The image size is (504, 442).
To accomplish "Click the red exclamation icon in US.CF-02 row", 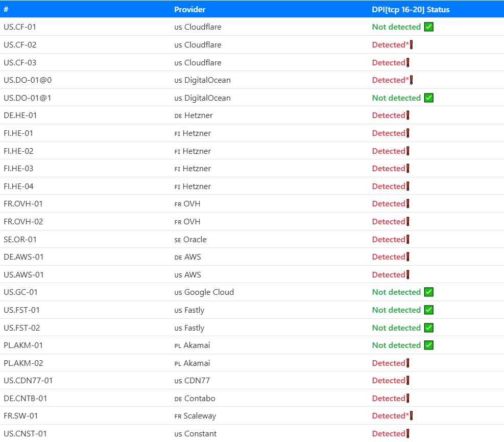I will (x=412, y=45).
